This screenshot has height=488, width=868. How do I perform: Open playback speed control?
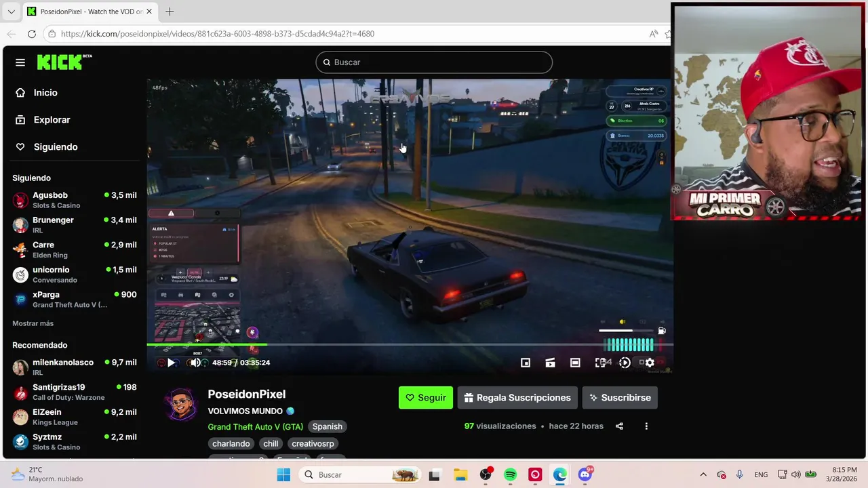click(625, 363)
